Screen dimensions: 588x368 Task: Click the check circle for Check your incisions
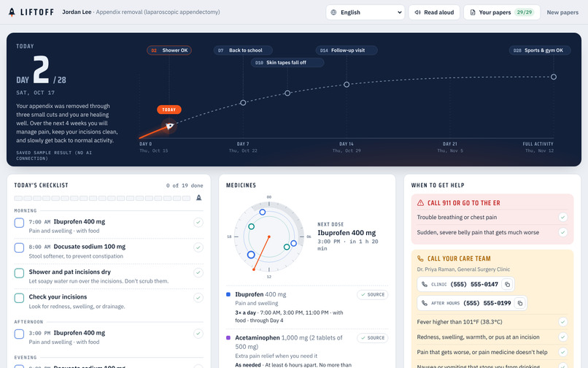198,298
